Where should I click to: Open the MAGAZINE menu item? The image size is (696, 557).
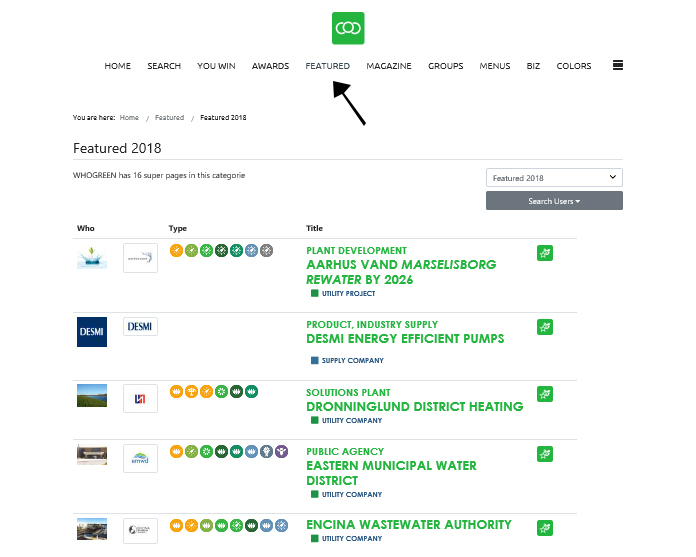(389, 66)
